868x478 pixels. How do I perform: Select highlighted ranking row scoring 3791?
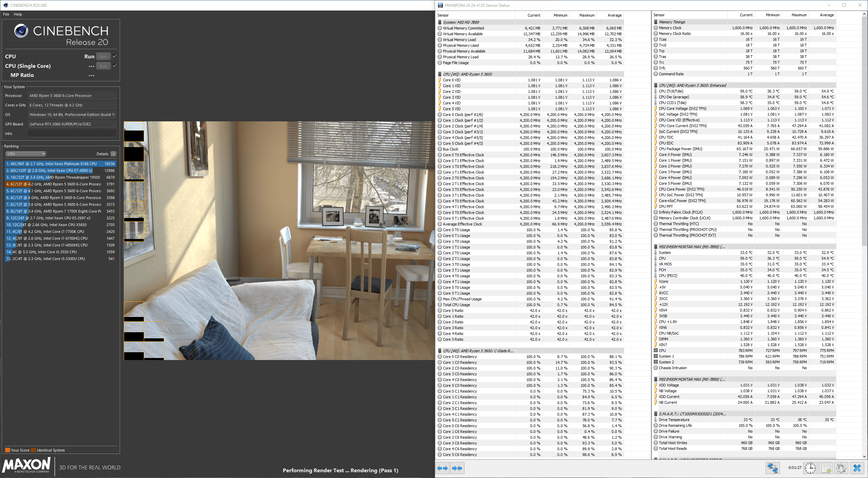tap(61, 184)
